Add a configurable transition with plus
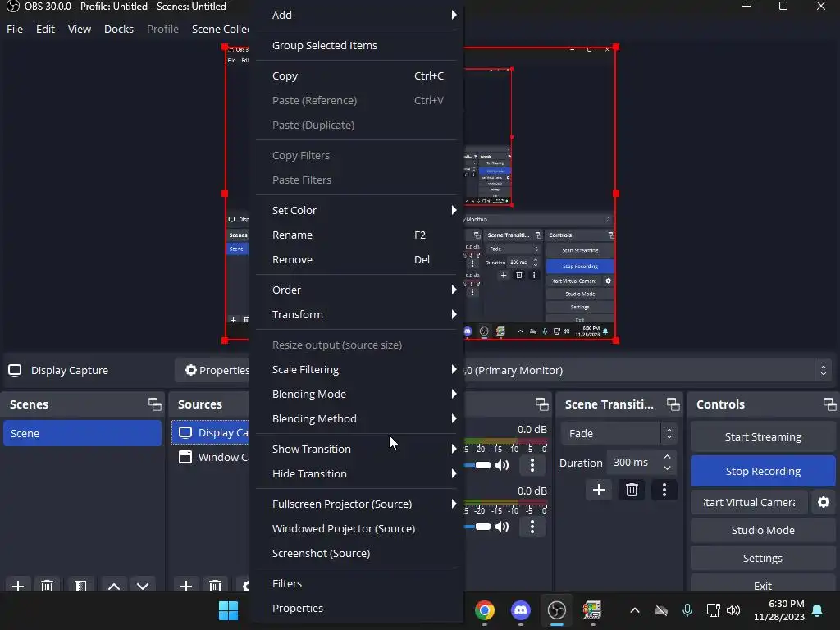 598,490
